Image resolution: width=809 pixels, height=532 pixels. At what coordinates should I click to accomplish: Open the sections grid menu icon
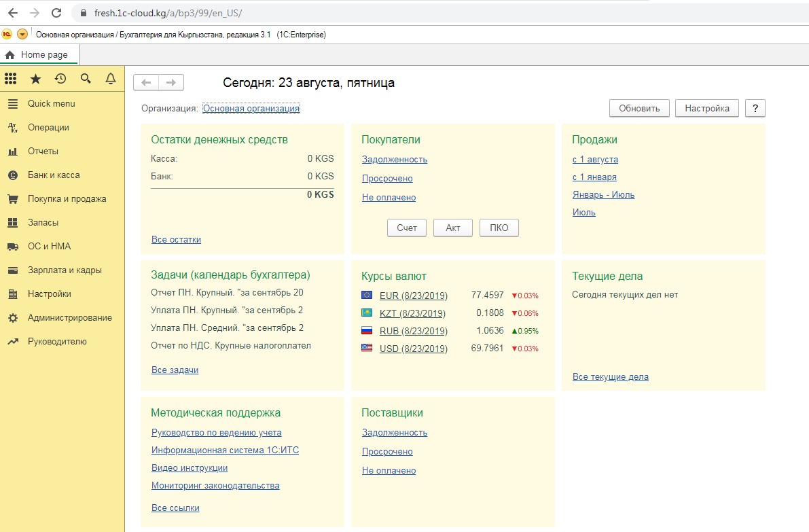pos(11,79)
